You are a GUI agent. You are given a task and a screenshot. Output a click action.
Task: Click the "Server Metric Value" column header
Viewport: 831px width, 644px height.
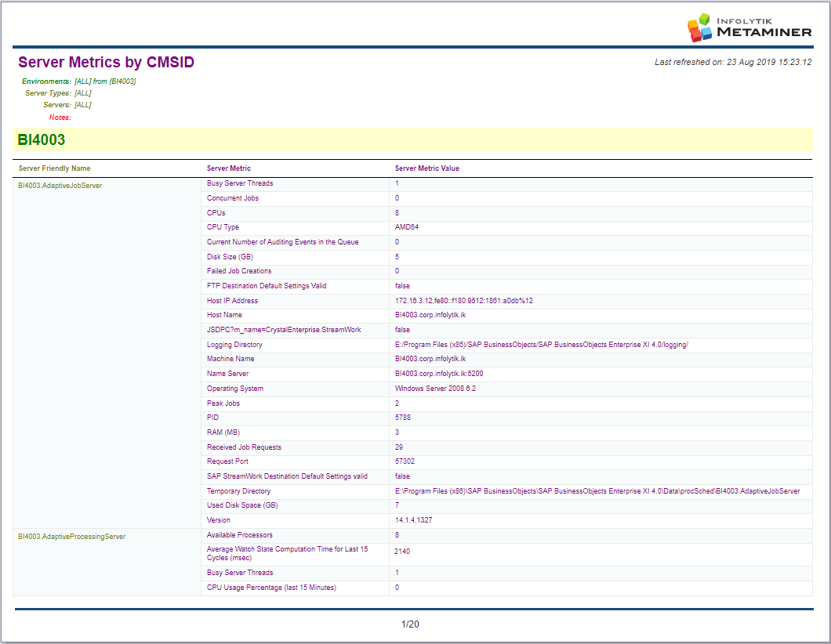click(x=427, y=168)
